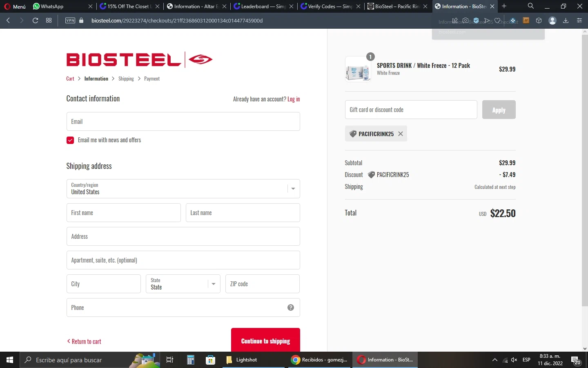Click the White Freeze product thumbnail
The width and height of the screenshot is (588, 368).
point(358,69)
